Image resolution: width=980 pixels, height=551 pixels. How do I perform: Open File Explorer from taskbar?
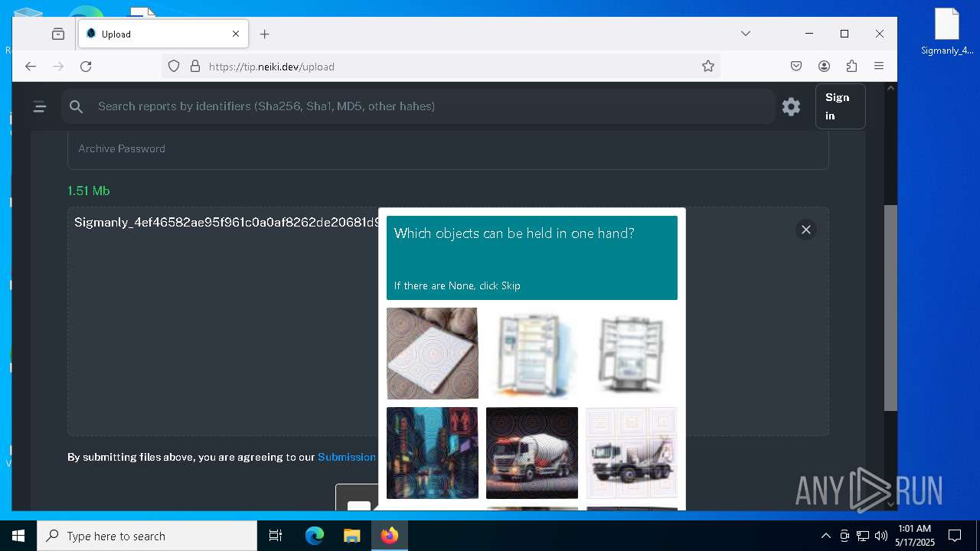coord(351,536)
